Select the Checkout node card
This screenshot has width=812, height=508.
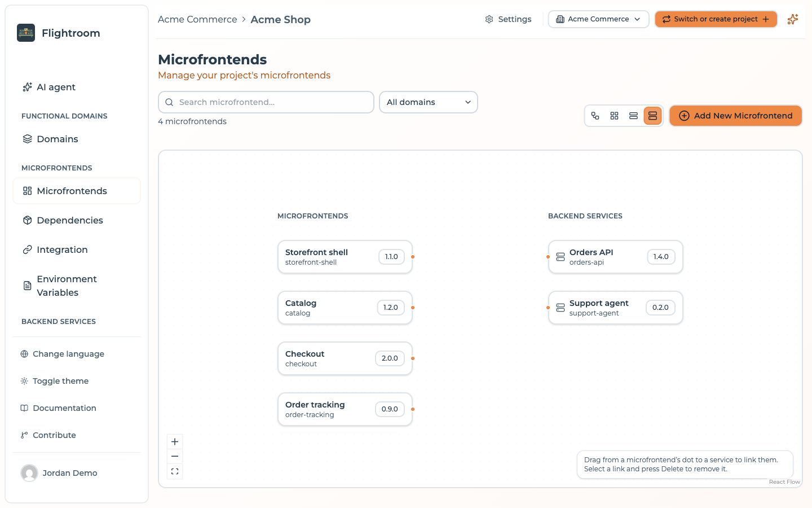click(x=345, y=358)
